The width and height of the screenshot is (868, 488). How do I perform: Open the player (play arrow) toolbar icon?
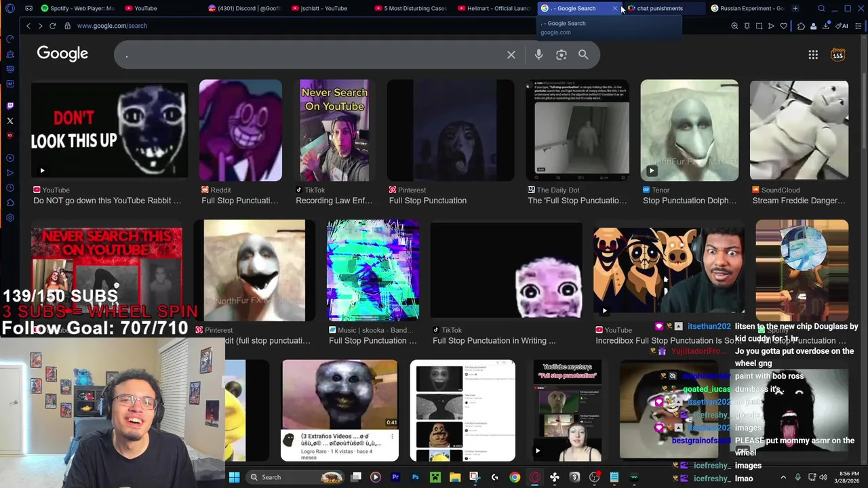(771, 26)
